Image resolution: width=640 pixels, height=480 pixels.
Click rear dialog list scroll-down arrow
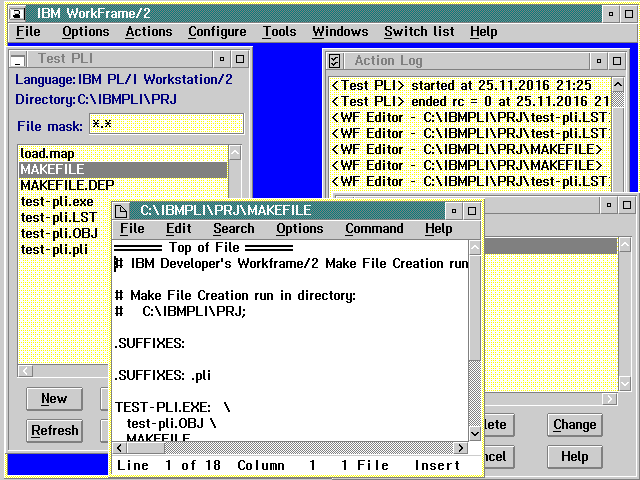(x=625, y=383)
